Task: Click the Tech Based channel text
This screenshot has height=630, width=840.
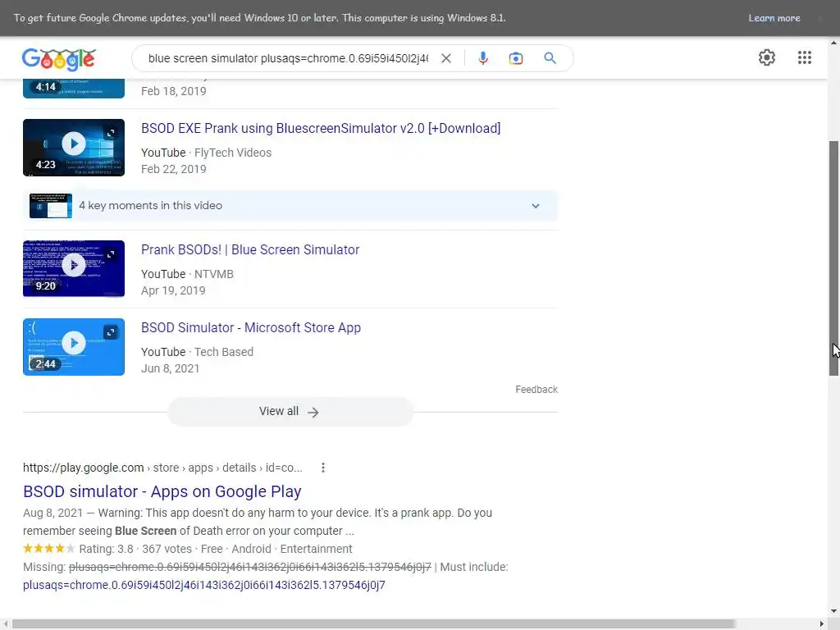Action: (223, 352)
